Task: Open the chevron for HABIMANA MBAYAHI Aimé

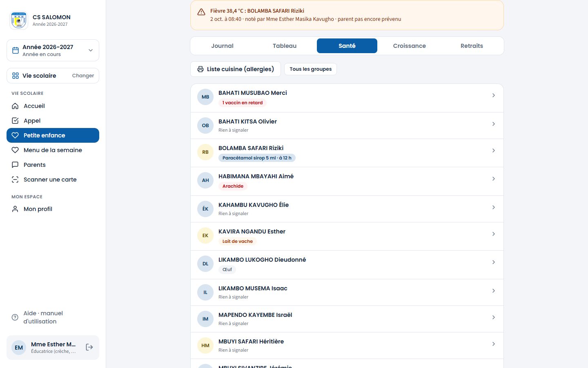Action: [494, 179]
